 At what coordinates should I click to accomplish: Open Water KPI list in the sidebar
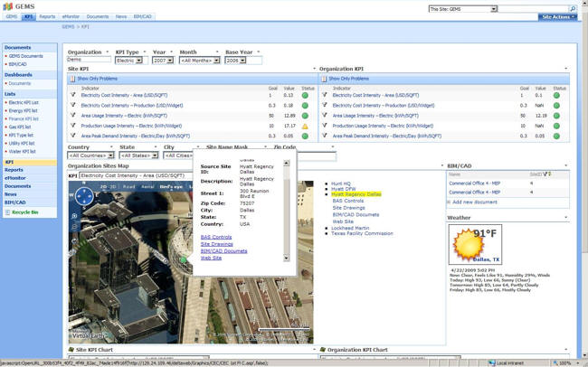point(22,152)
